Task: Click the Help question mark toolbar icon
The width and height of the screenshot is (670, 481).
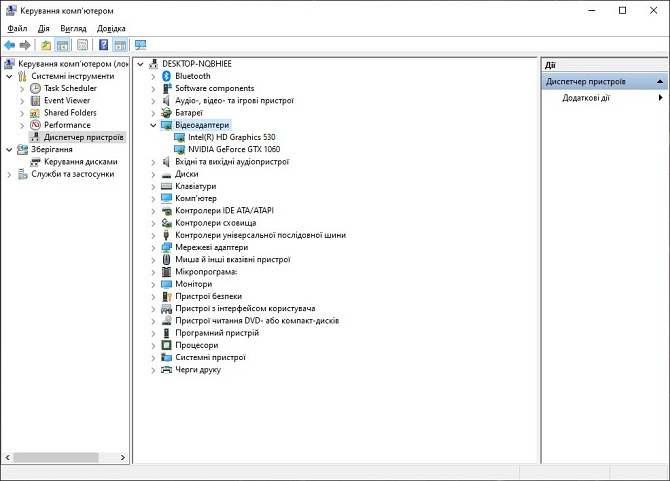Action: coord(103,45)
